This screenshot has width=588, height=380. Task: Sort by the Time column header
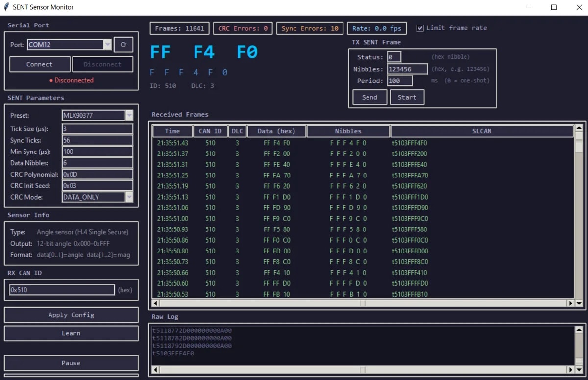tap(172, 131)
